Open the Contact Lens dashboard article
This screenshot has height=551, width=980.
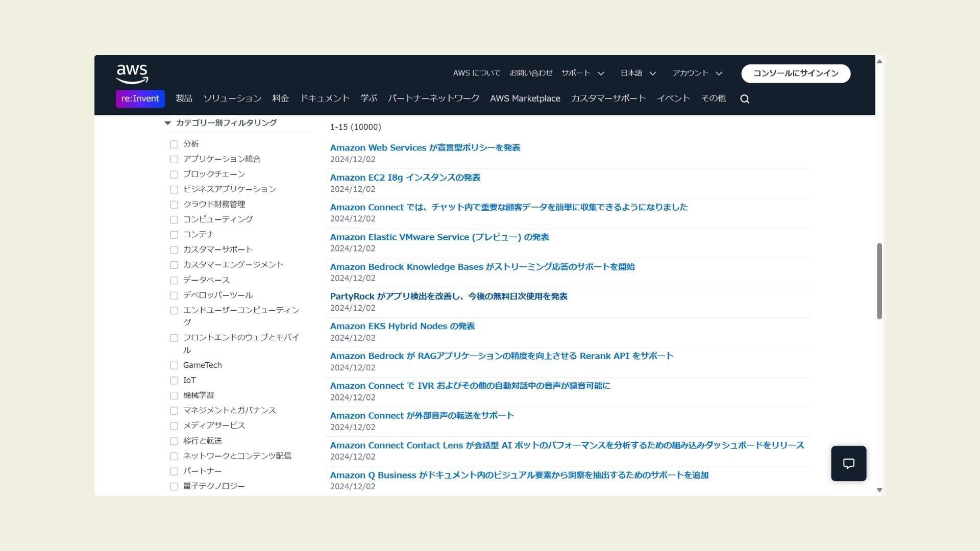[567, 445]
